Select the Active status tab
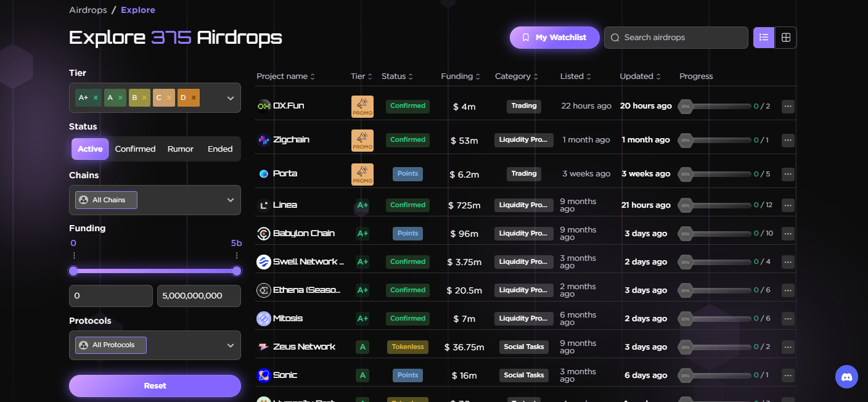868x402 pixels. pos(90,149)
